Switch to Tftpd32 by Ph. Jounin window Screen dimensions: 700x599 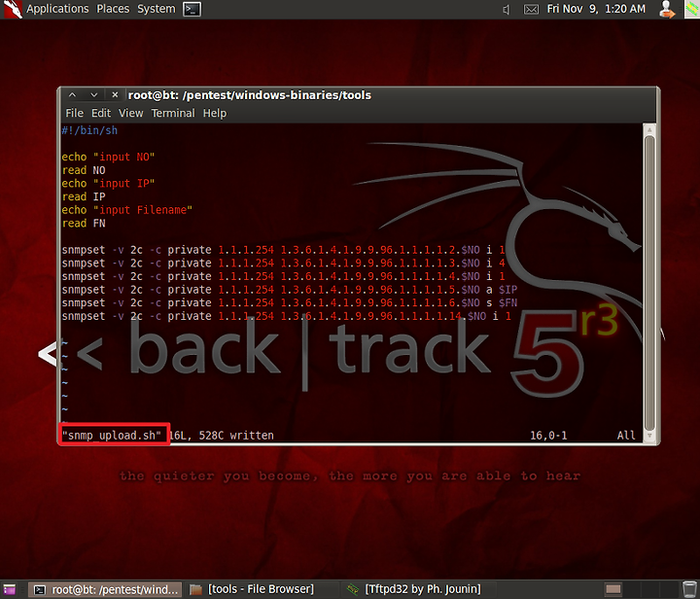coord(415,589)
